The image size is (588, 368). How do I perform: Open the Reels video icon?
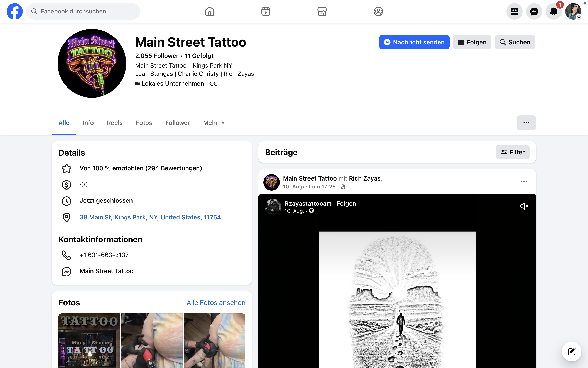coord(266,11)
